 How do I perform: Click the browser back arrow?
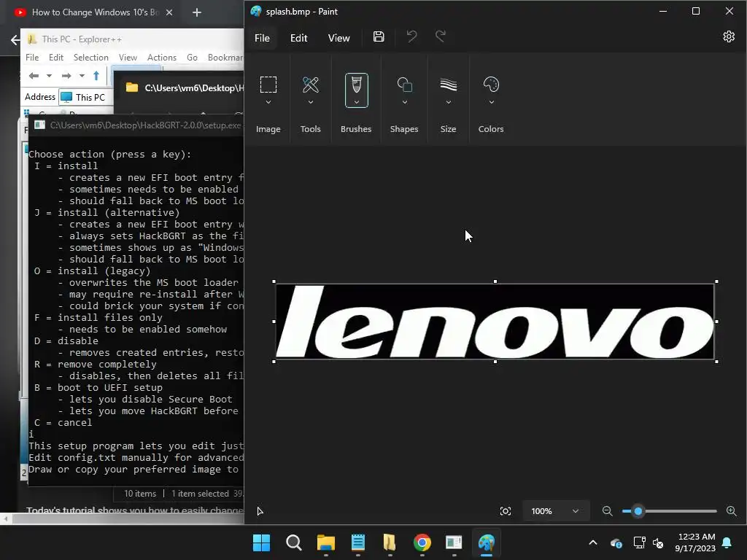(15, 40)
